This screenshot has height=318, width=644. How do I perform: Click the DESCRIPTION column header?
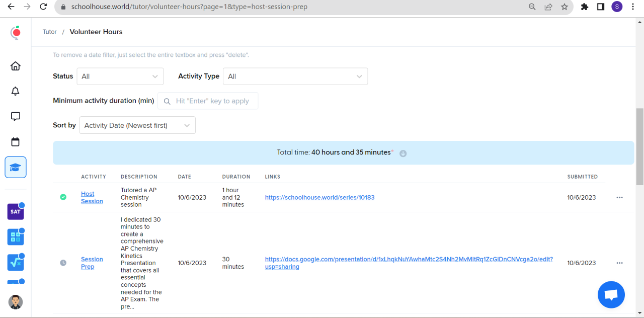(139, 177)
